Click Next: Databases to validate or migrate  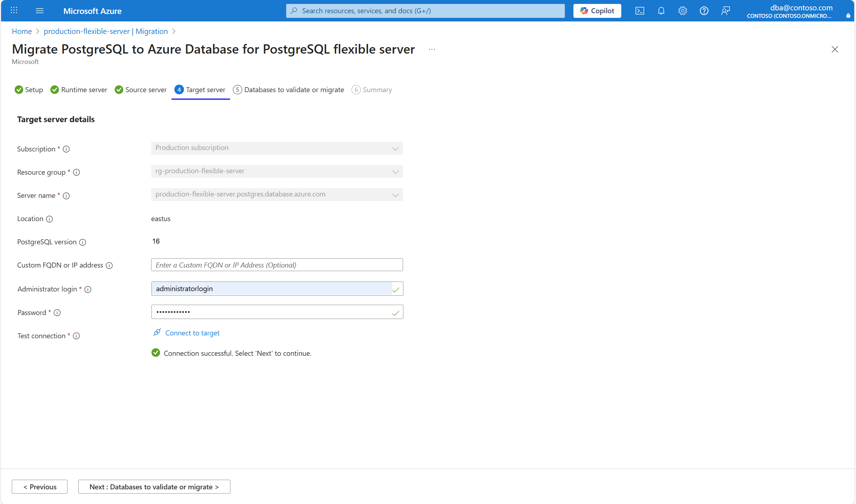point(154,487)
